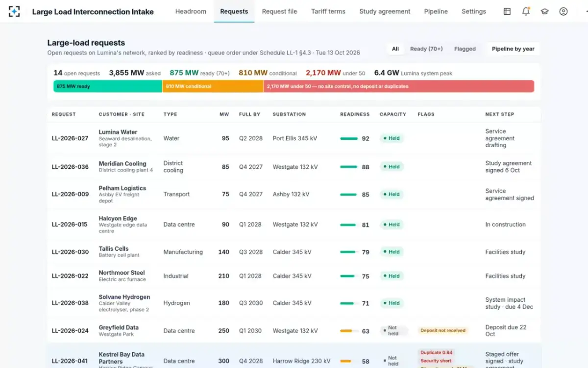Screen dimensions: 588x368
Task: Click the green 875 MW ready bar segment
Action: tap(108, 86)
